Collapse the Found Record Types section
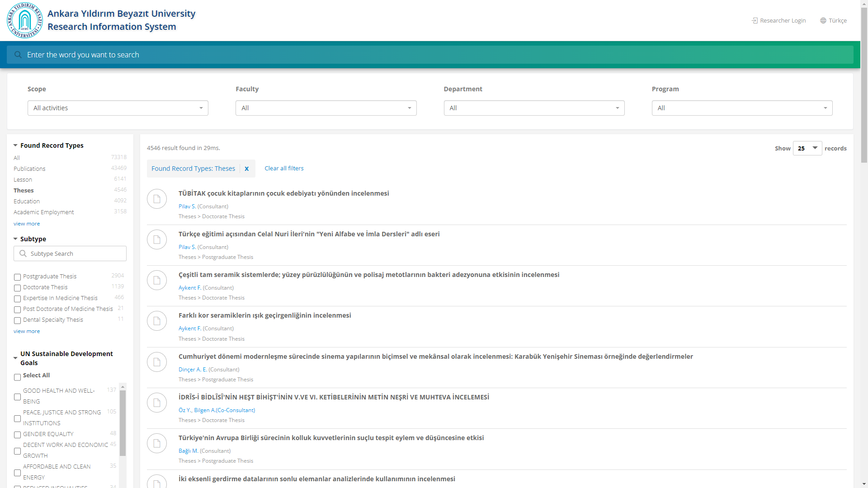This screenshot has width=868, height=488. click(15, 145)
